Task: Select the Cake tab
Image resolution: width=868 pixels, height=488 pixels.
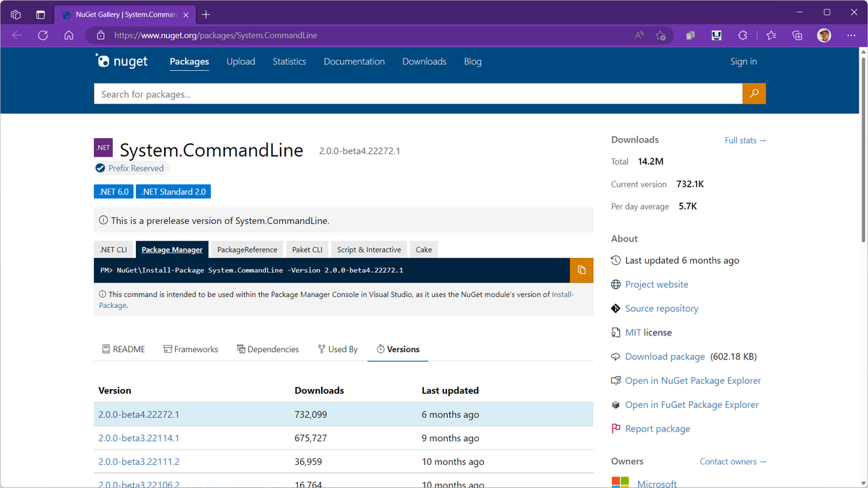Action: (x=424, y=249)
